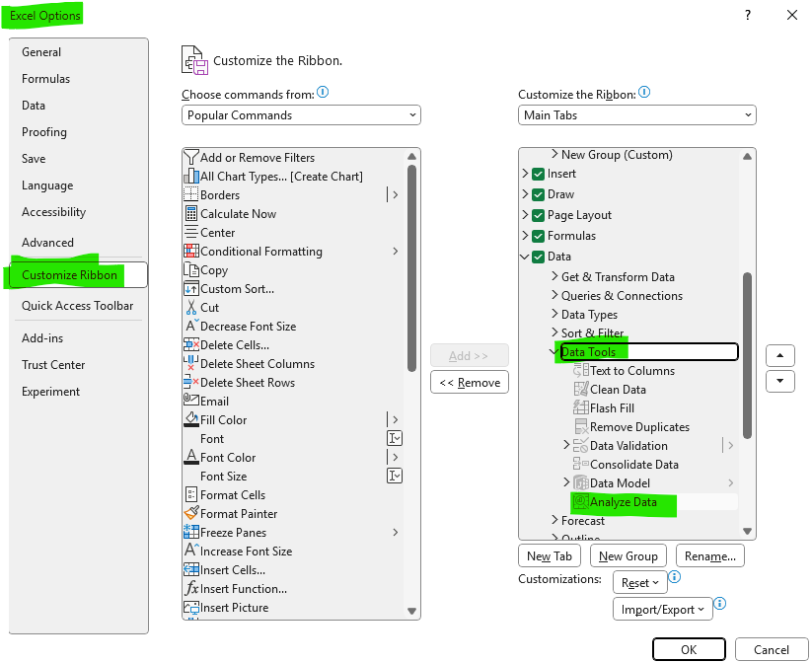Expand the Get & Transform Data group

coord(554,276)
